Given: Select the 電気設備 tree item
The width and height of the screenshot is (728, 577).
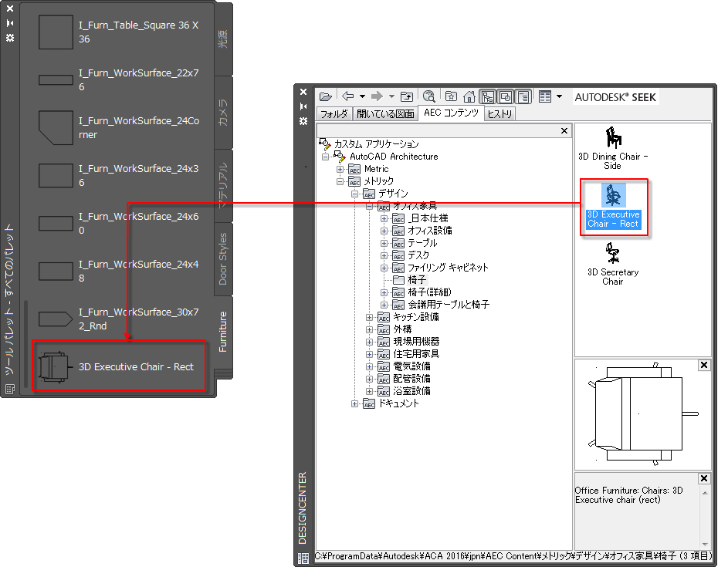Looking at the screenshot, I should click(x=411, y=366).
